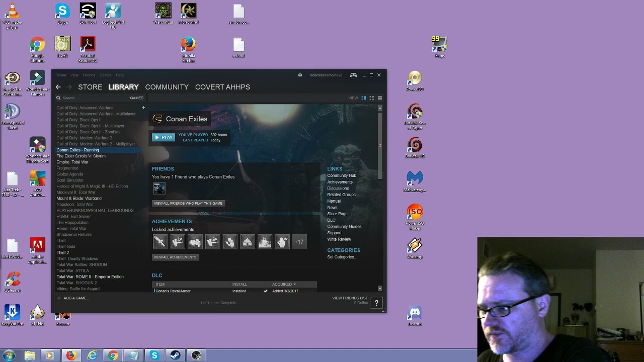Screen dimensions: 644x362
Task: Open Acrobat Reader DC desktop shortcut
Action: [x=88, y=50]
